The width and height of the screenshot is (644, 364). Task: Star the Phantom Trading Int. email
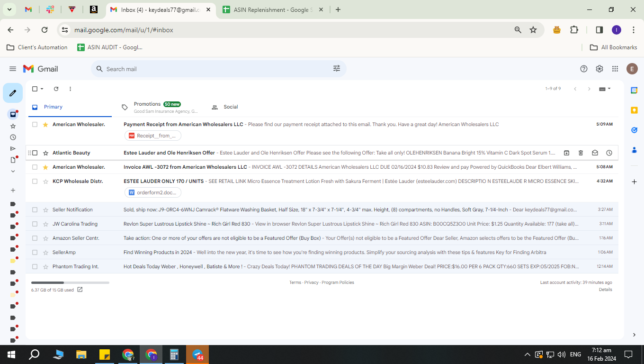[x=45, y=266]
